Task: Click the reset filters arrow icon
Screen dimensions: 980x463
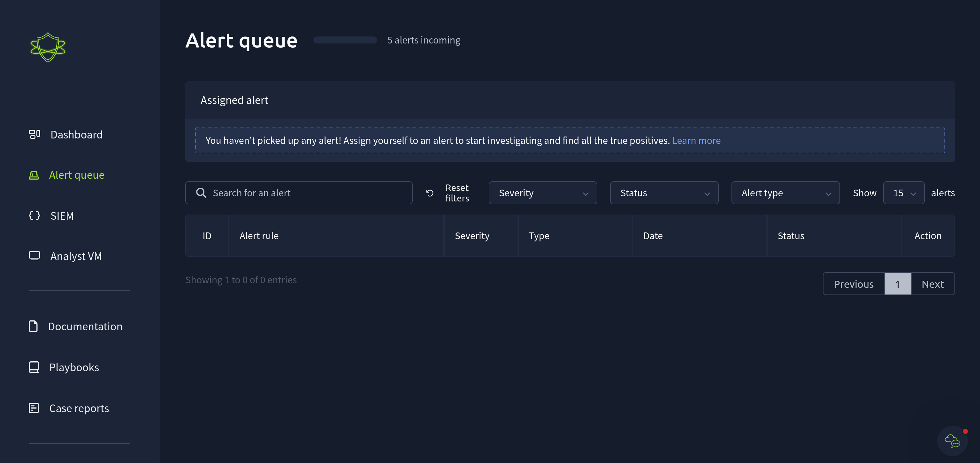Action: (x=430, y=193)
